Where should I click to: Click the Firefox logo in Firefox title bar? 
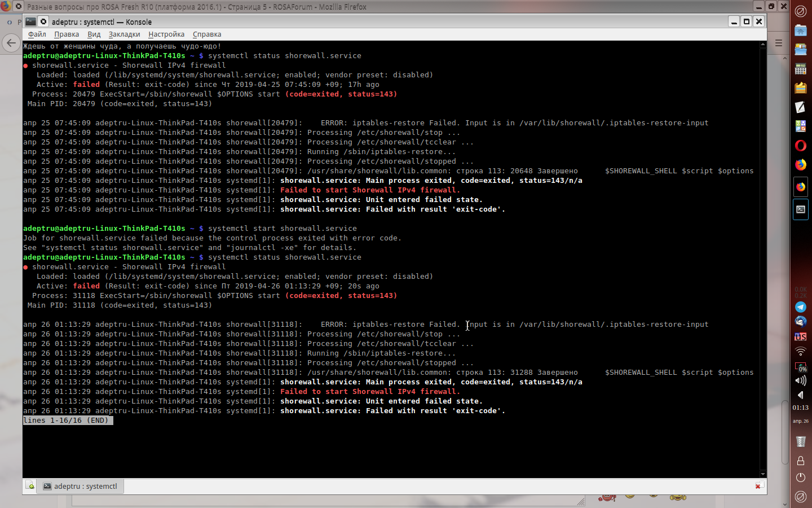6,7
